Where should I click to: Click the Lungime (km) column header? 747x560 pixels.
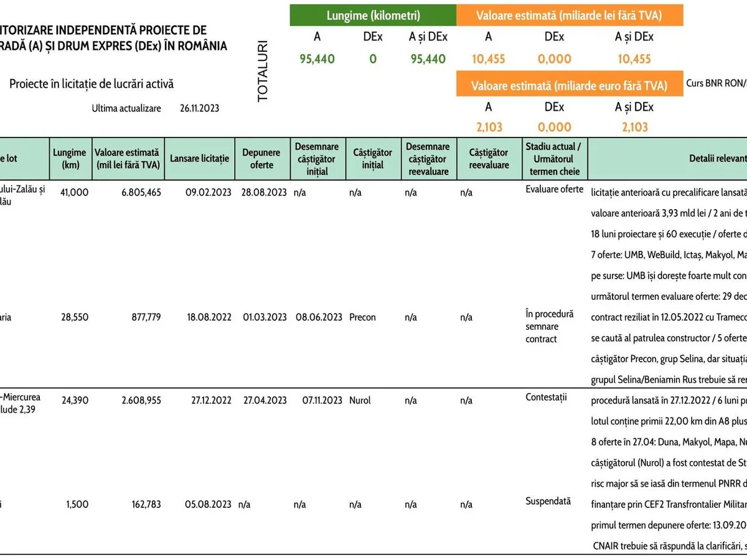point(70,159)
